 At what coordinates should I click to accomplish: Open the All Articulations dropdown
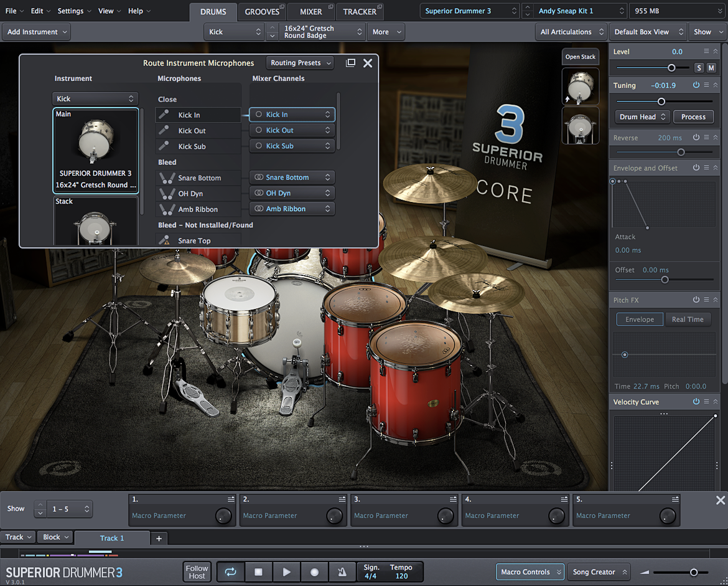[x=571, y=32]
